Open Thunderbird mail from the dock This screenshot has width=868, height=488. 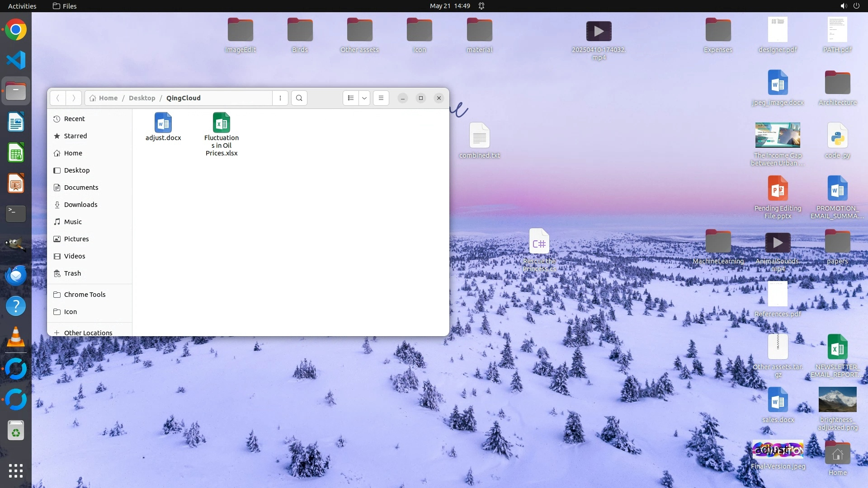[x=16, y=275]
